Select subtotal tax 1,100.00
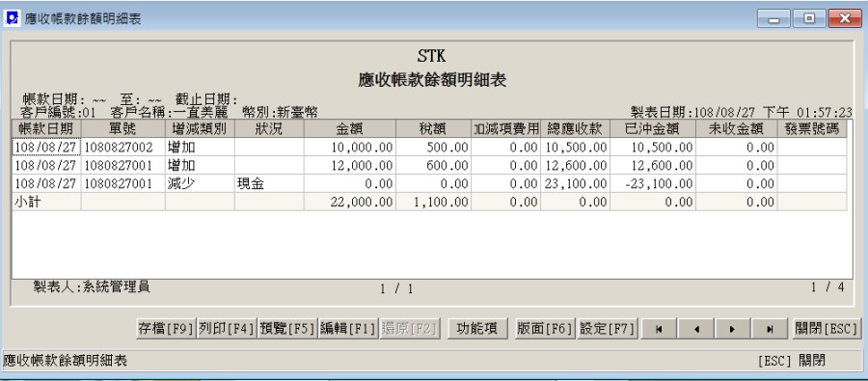The height and width of the screenshot is (381, 868). pyautogui.click(x=433, y=202)
